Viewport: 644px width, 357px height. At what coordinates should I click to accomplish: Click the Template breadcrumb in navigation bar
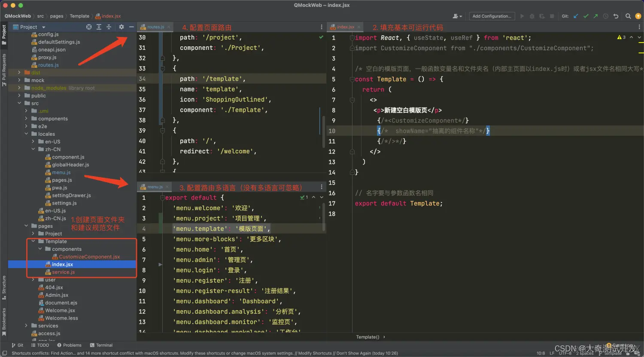point(79,16)
